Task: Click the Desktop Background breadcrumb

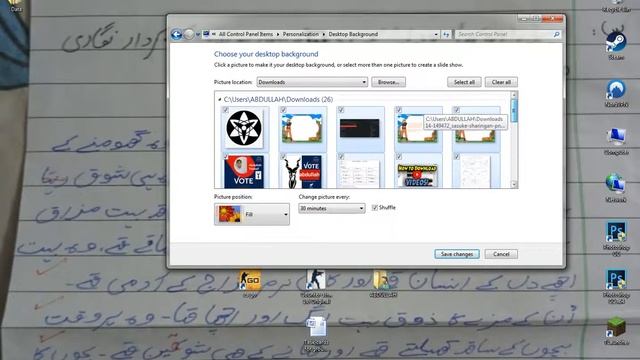Action: coord(353,34)
